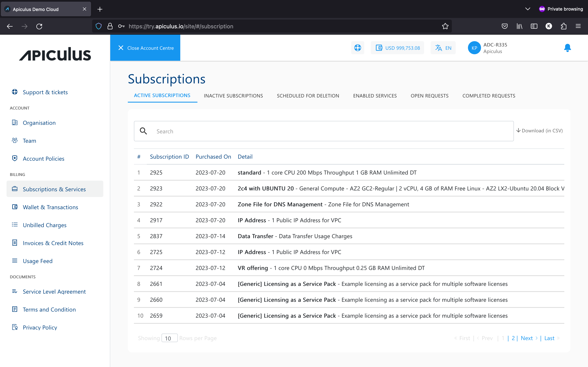Show all browser tabs with the chevron

tap(527, 9)
